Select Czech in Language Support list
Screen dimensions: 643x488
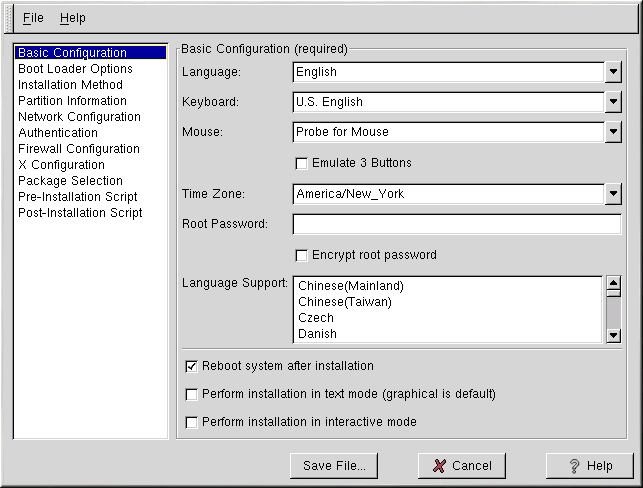(x=316, y=318)
